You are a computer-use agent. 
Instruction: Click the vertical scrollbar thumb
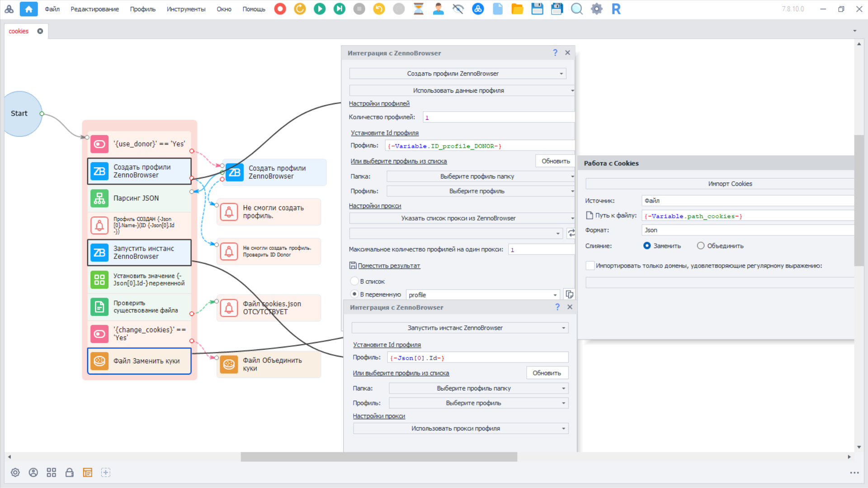[859, 200]
